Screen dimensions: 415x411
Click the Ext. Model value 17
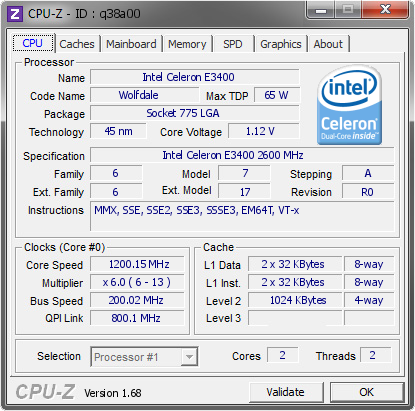click(244, 192)
